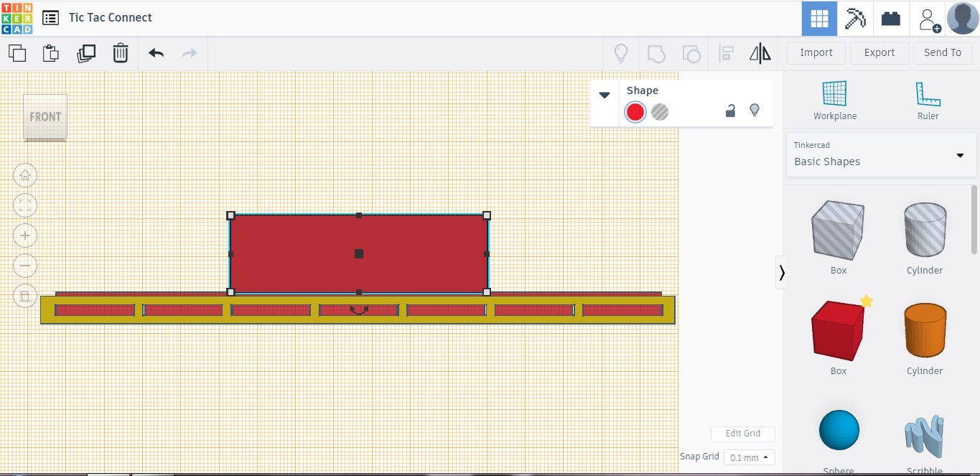Open the Snap Grid value dropdown

749,457
